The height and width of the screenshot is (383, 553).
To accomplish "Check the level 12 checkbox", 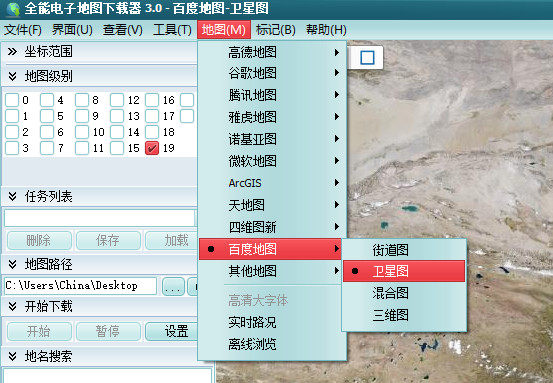I will coord(117,100).
